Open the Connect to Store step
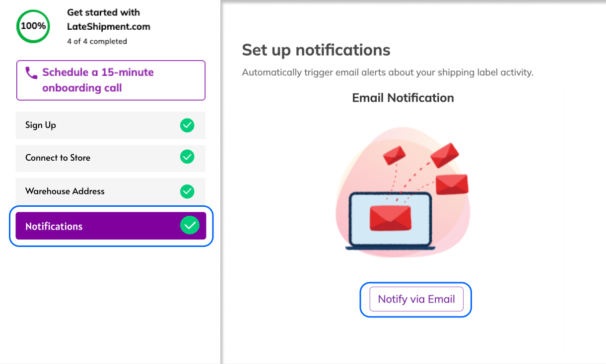Image resolution: width=606 pixels, height=364 pixels. click(x=58, y=158)
